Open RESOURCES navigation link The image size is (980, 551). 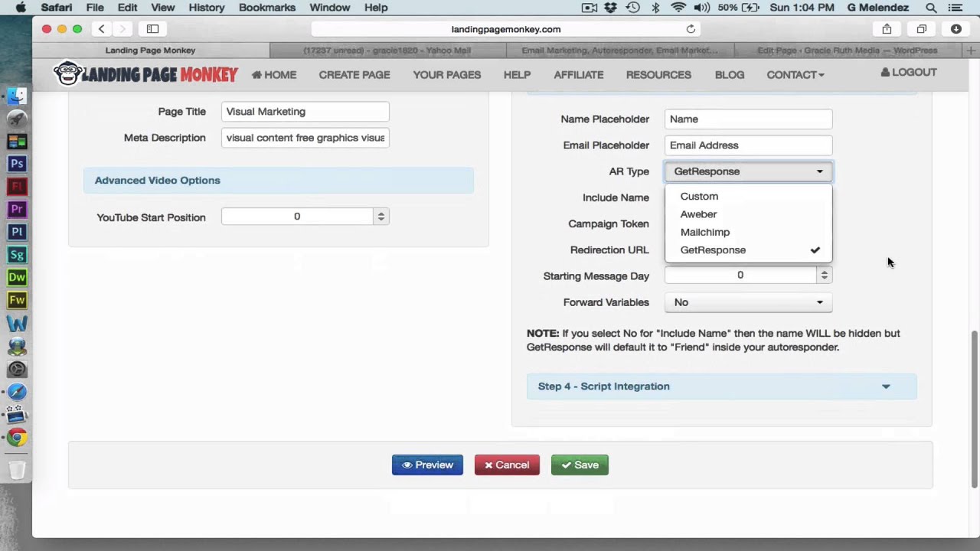point(658,75)
